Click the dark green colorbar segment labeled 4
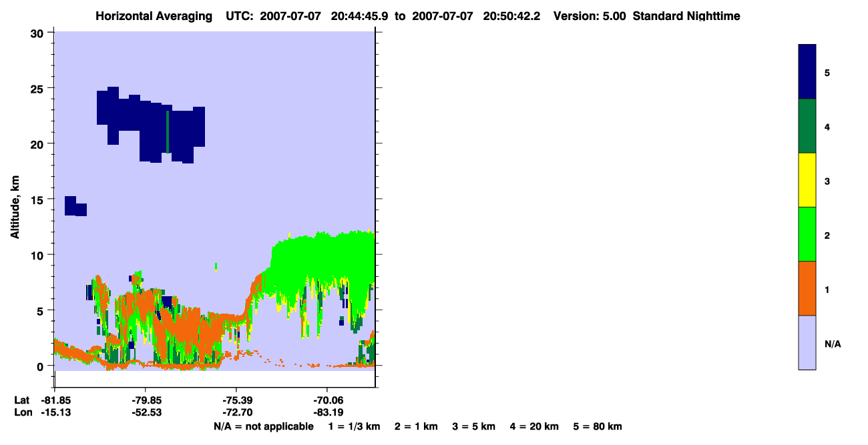The image size is (868, 445). (807, 126)
